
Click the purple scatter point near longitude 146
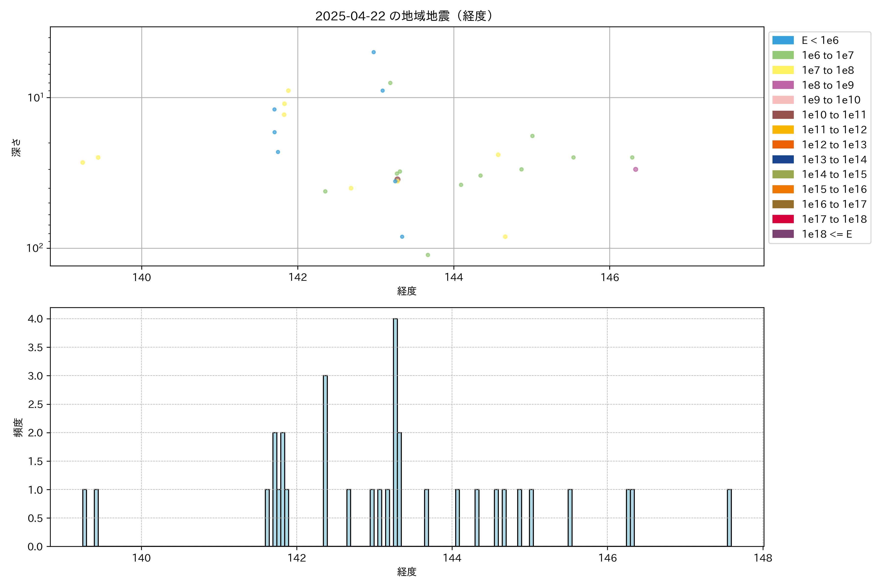tap(635, 170)
